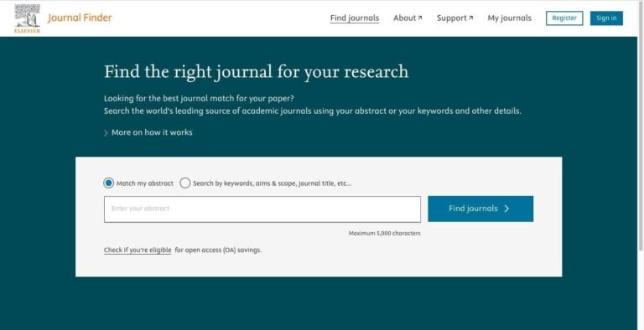The height and width of the screenshot is (330, 644).
Task: Select Match my abstract radio option
Action: [x=108, y=183]
